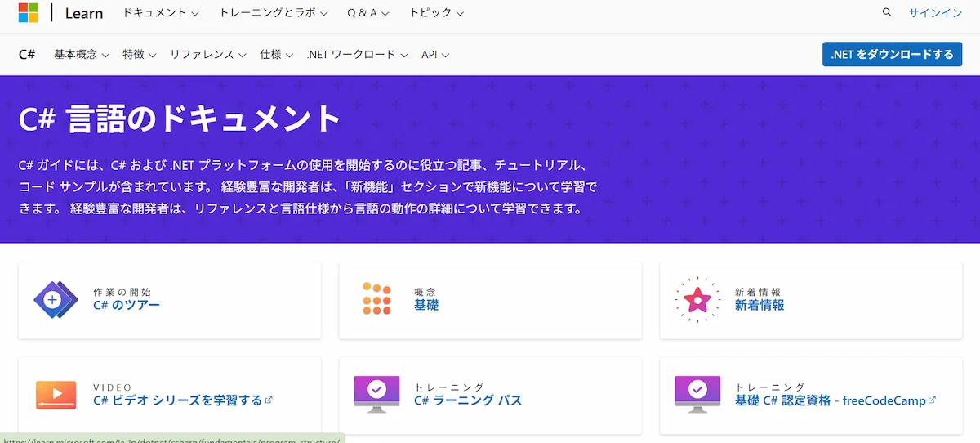Image resolution: width=980 pixels, height=443 pixels.
Task: Open the 特徴 dropdown menu
Action: click(x=139, y=55)
